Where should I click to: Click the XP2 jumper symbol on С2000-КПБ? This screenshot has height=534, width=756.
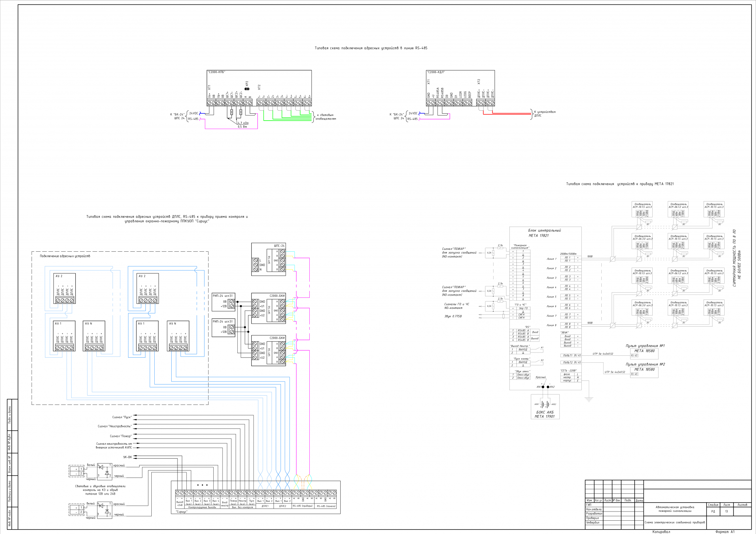click(x=247, y=89)
